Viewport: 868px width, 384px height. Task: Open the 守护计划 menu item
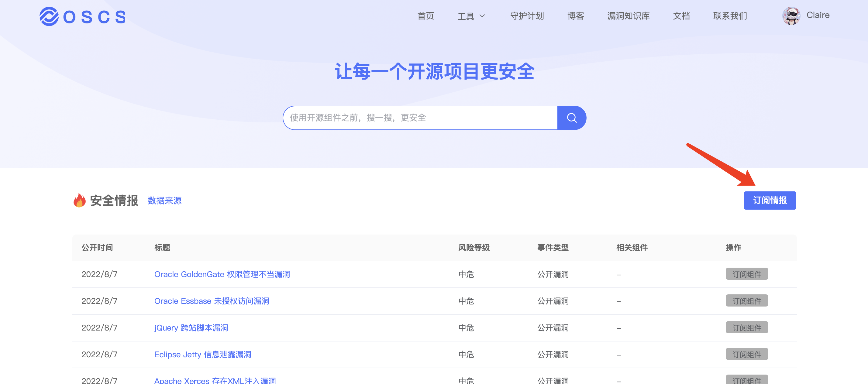point(527,16)
